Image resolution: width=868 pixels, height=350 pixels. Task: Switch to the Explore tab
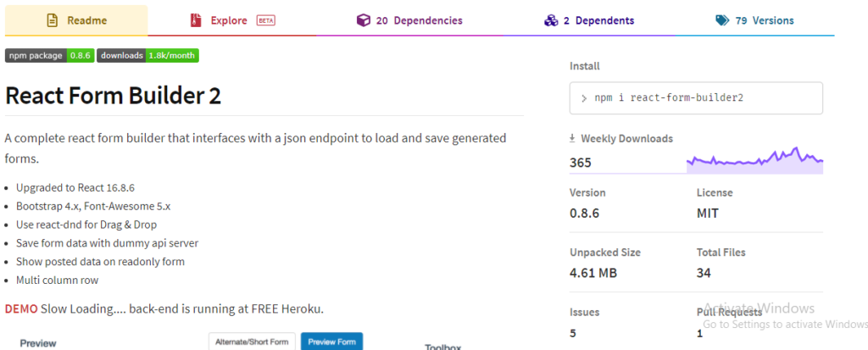(x=232, y=20)
